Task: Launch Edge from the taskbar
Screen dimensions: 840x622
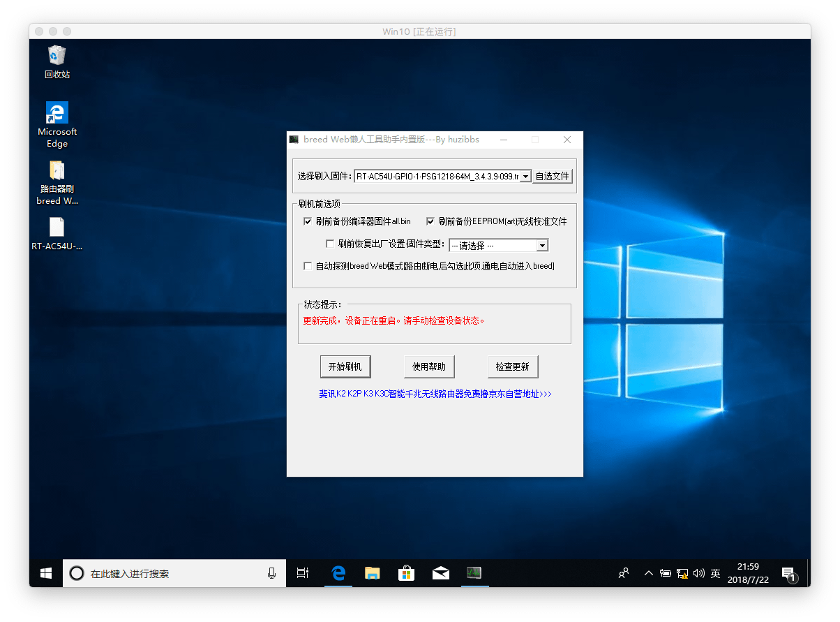Action: (338, 573)
